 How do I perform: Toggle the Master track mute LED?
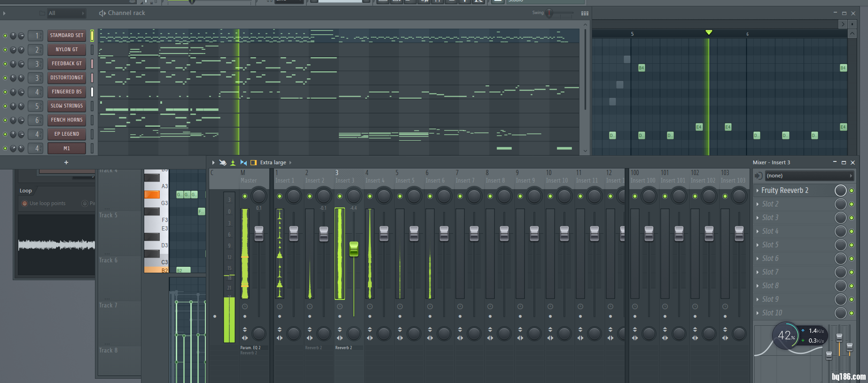(245, 196)
